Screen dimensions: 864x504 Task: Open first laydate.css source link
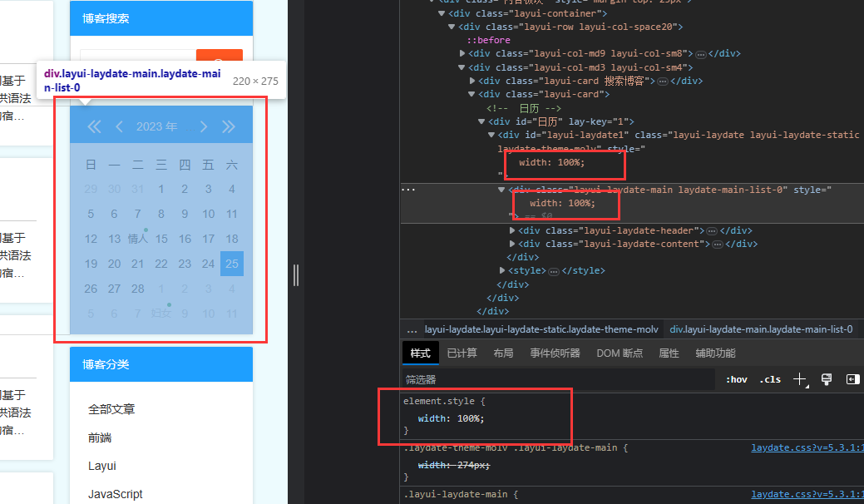pyautogui.click(x=807, y=447)
